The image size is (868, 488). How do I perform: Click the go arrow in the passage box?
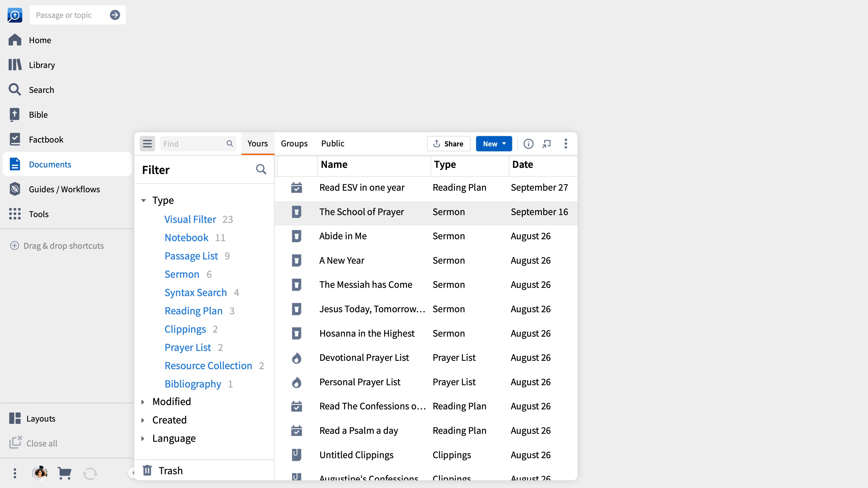pyautogui.click(x=115, y=15)
